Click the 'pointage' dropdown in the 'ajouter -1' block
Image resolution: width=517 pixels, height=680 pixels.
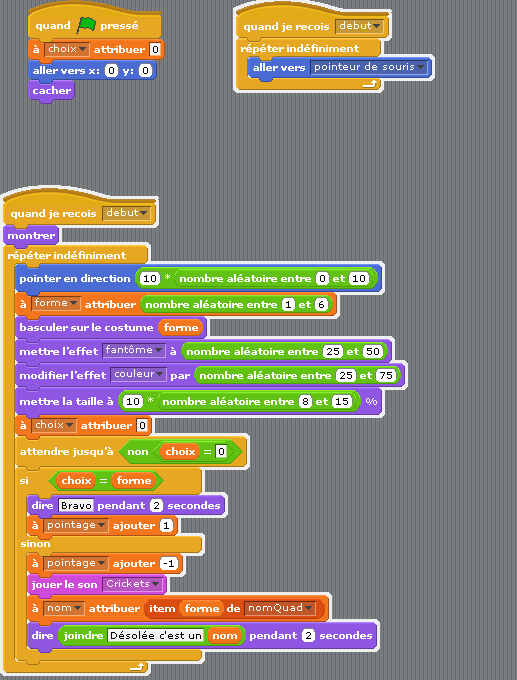point(75,564)
